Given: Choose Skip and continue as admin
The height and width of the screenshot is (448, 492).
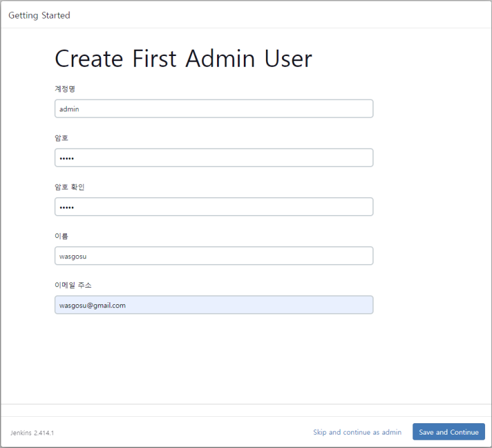Looking at the screenshot, I should click(x=357, y=432).
